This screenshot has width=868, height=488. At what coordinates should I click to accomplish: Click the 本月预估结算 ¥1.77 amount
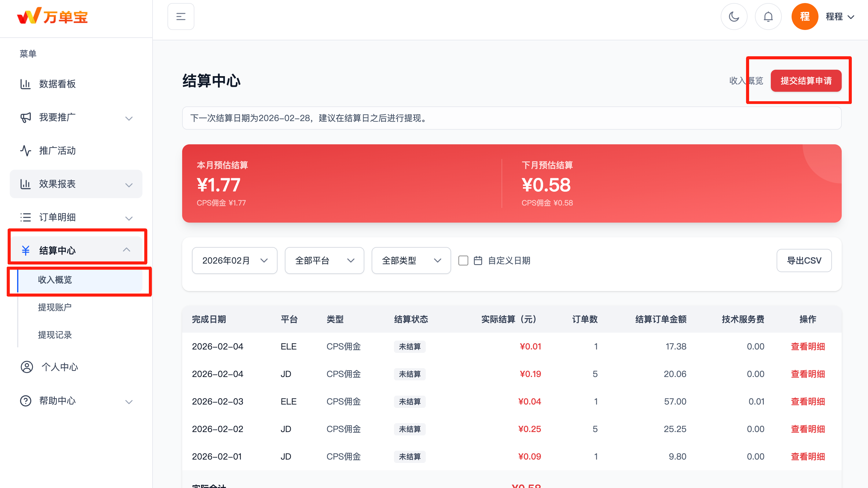[x=218, y=185]
